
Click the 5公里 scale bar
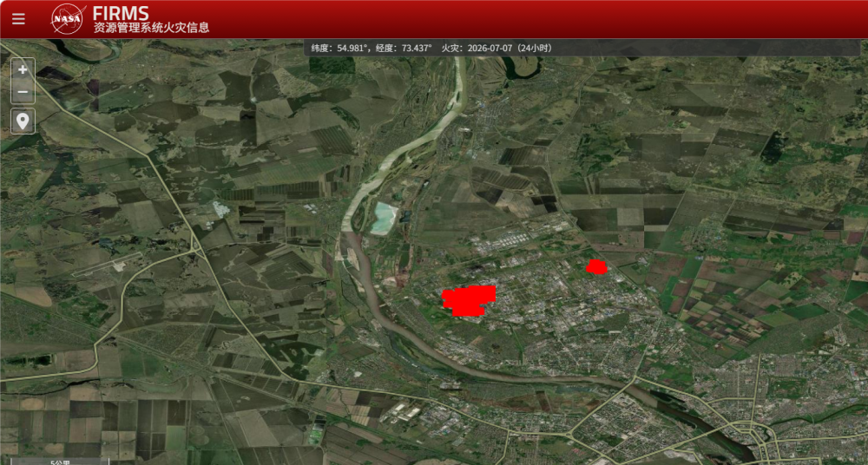pyautogui.click(x=60, y=462)
